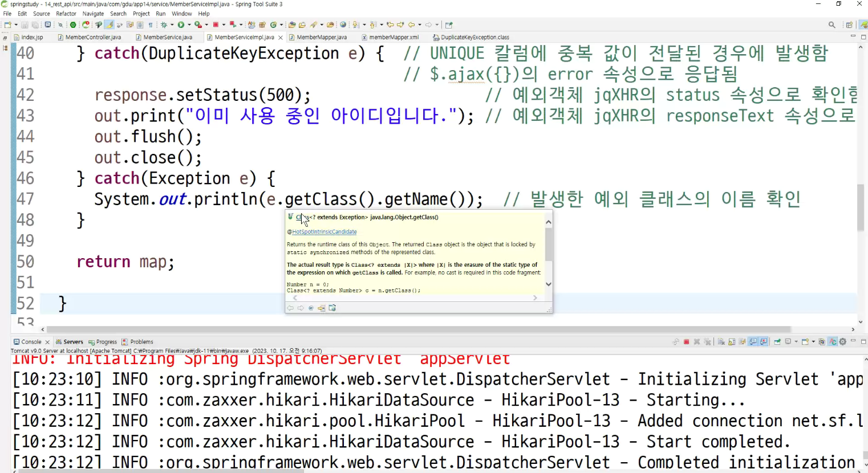This screenshot has height=473, width=868.
Task: Open the Open Console dropdown arrow
Action: [813, 342]
